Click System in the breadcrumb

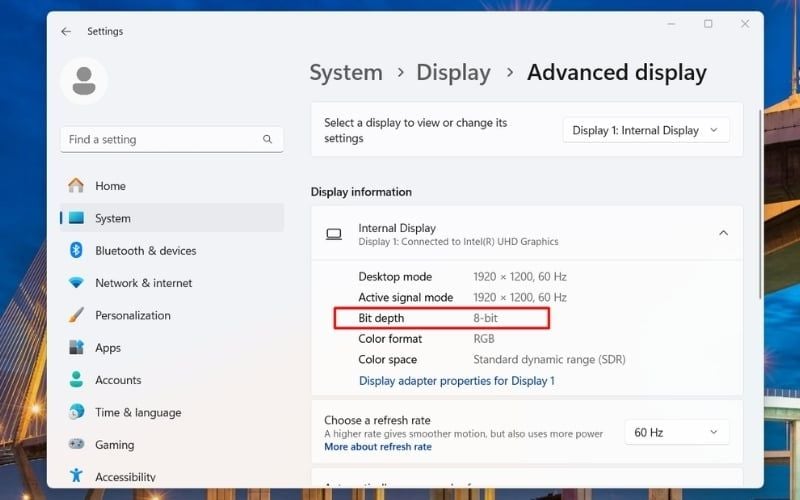pos(346,73)
